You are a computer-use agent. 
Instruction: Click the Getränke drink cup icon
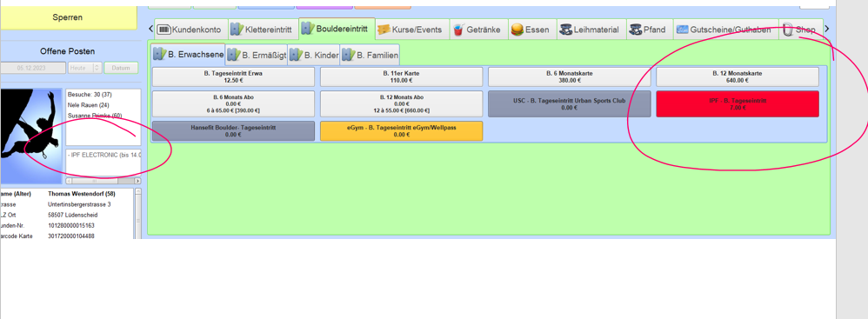tap(457, 30)
